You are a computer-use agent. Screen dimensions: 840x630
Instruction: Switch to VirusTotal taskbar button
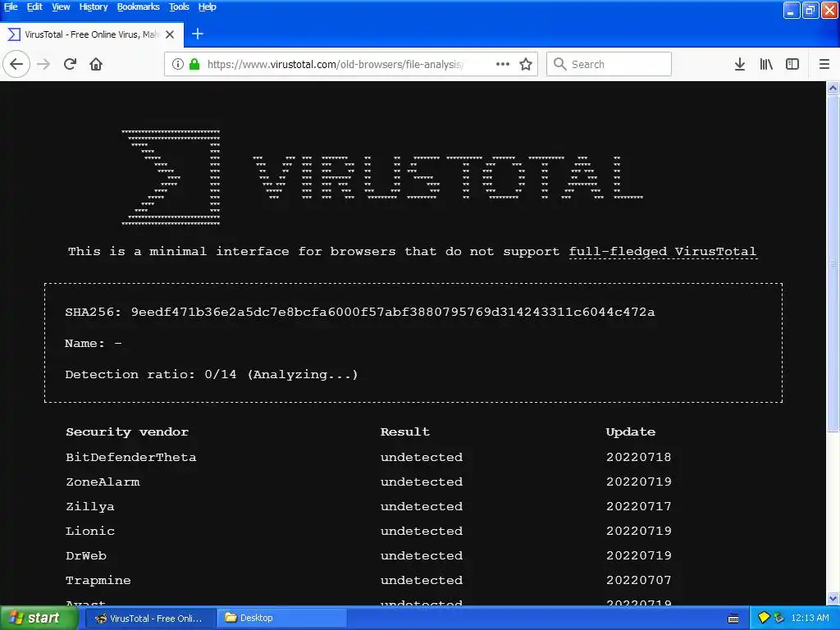(x=151, y=619)
